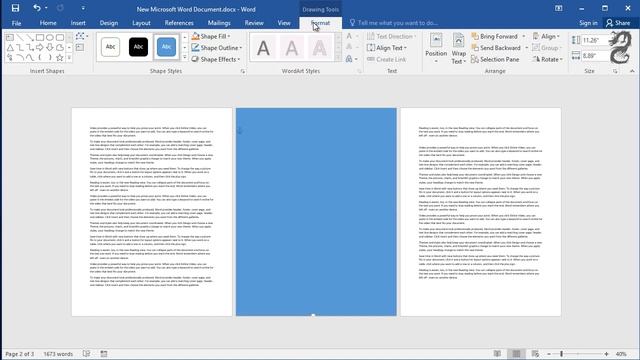640x360 pixels.
Task: Click the Shape Height field showing 11.26"
Action: pyautogui.click(x=595, y=40)
